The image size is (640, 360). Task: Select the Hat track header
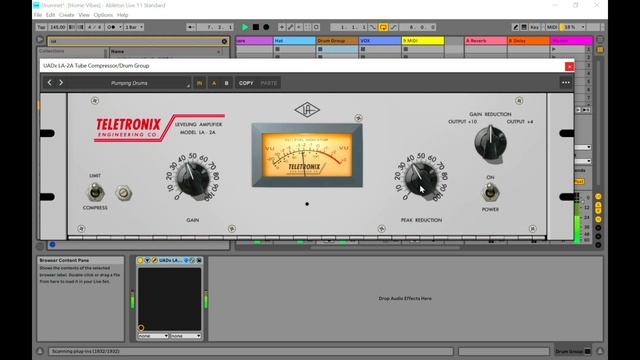coord(294,41)
